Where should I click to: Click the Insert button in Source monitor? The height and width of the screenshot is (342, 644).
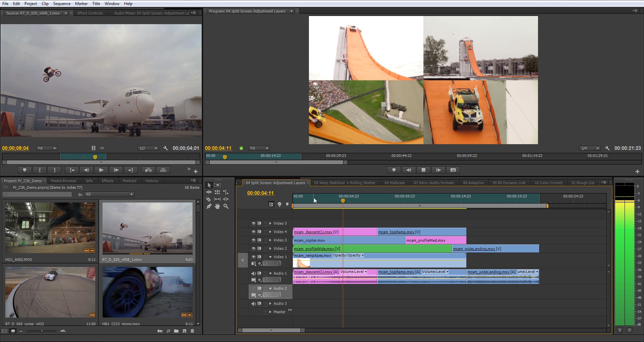point(148,170)
